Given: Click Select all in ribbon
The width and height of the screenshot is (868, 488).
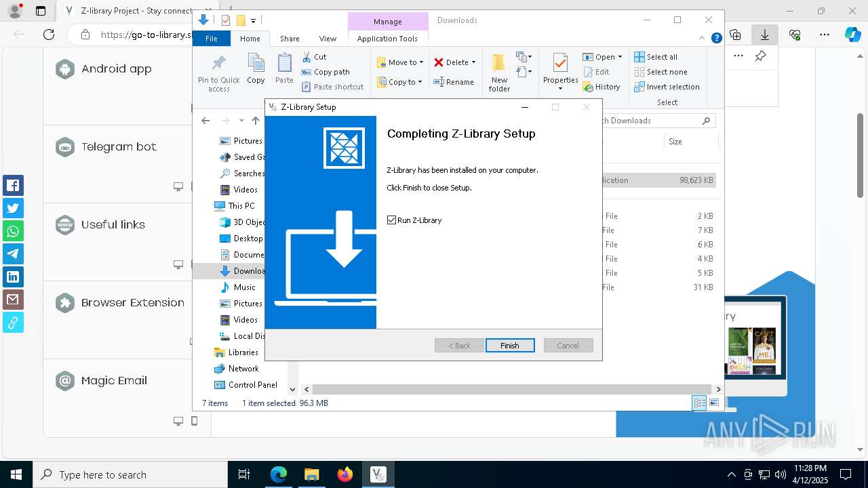Looking at the screenshot, I should pyautogui.click(x=656, y=57).
